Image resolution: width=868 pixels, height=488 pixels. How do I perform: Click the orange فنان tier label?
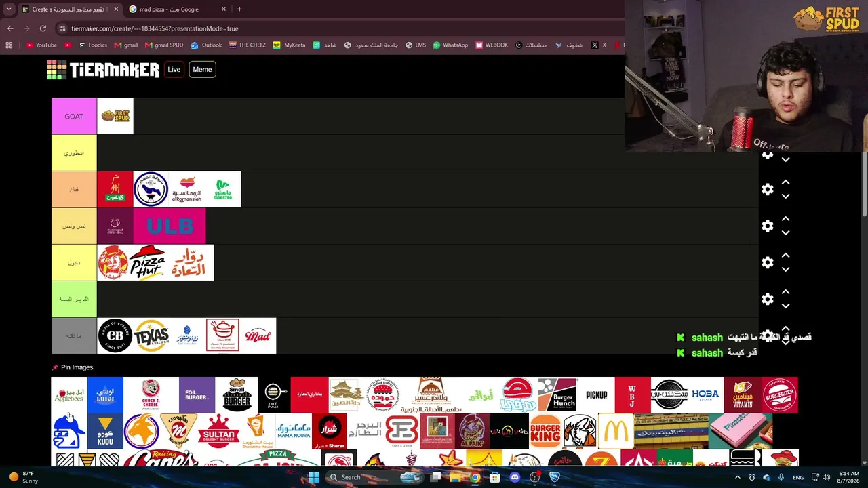(74, 190)
